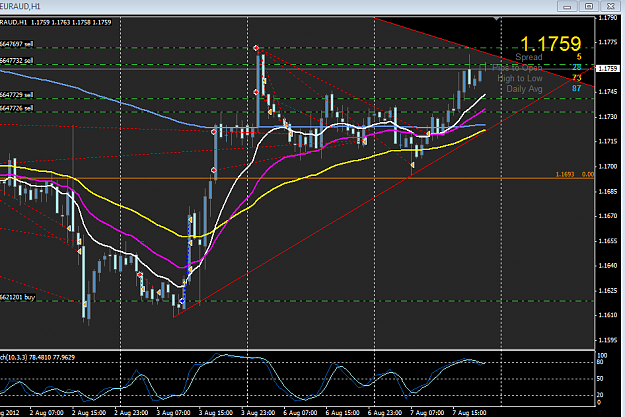Click the 1.1640 price scale label
This screenshot has height=417, width=625.
pos(607,266)
